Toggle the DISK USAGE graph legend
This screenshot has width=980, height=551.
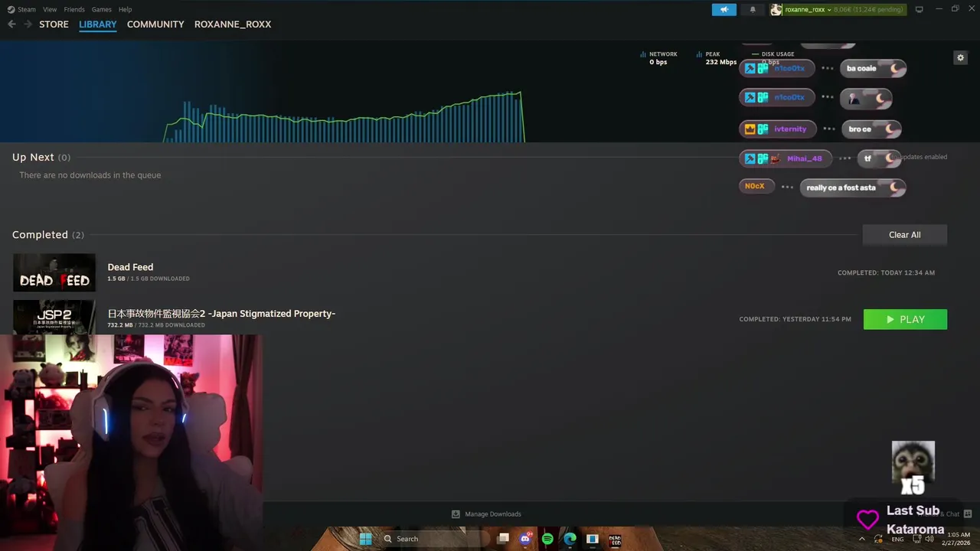(773, 54)
